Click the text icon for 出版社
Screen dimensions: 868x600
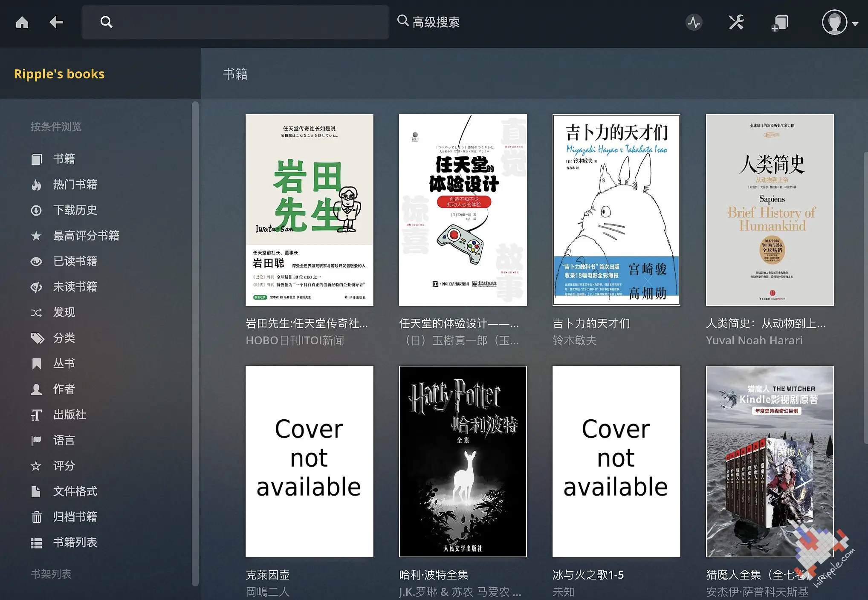(37, 415)
